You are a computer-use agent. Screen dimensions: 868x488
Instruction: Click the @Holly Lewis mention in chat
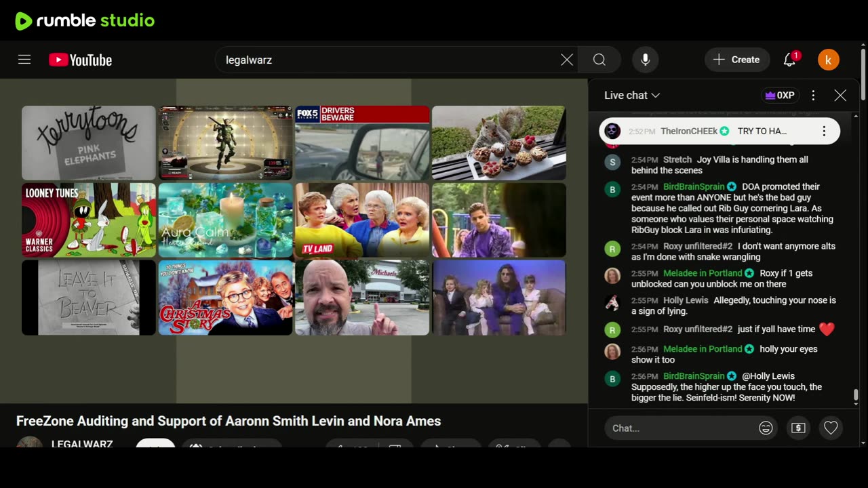pos(768,376)
